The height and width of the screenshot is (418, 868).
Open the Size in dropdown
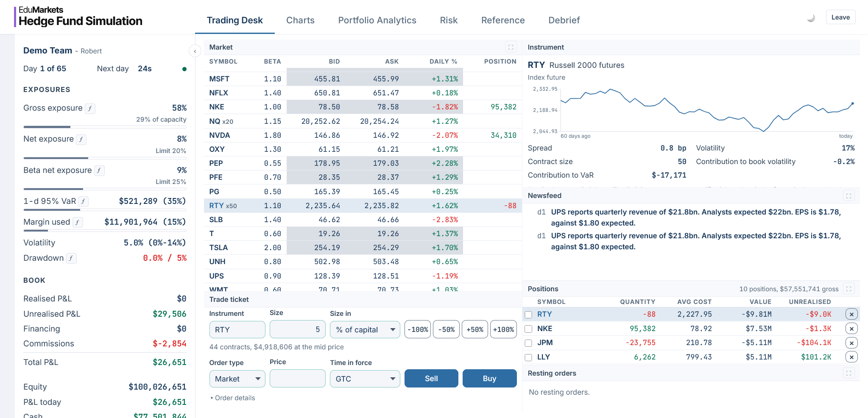point(365,329)
